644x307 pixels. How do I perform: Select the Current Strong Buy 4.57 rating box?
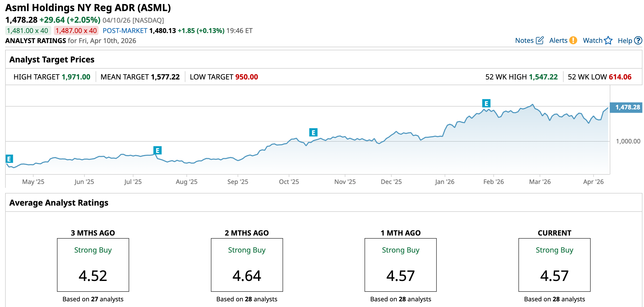click(x=554, y=265)
